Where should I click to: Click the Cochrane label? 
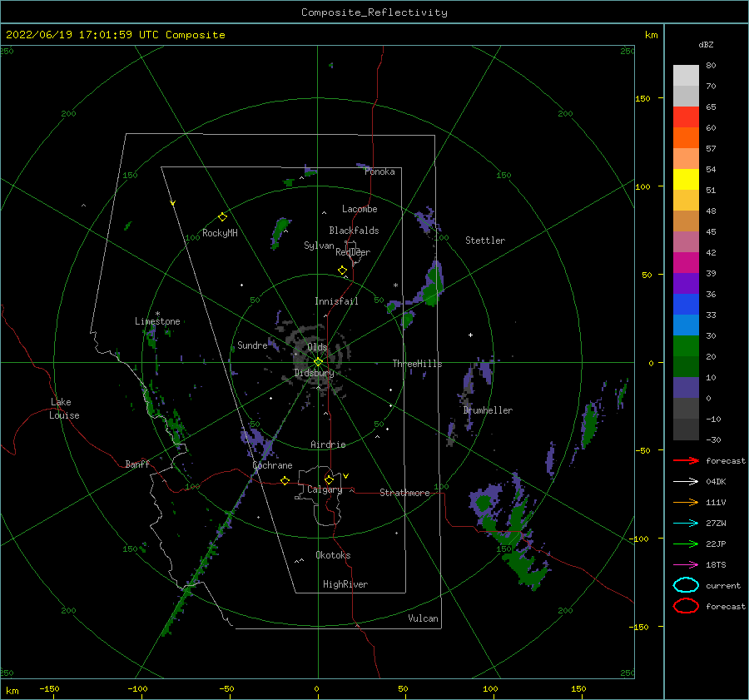point(272,465)
